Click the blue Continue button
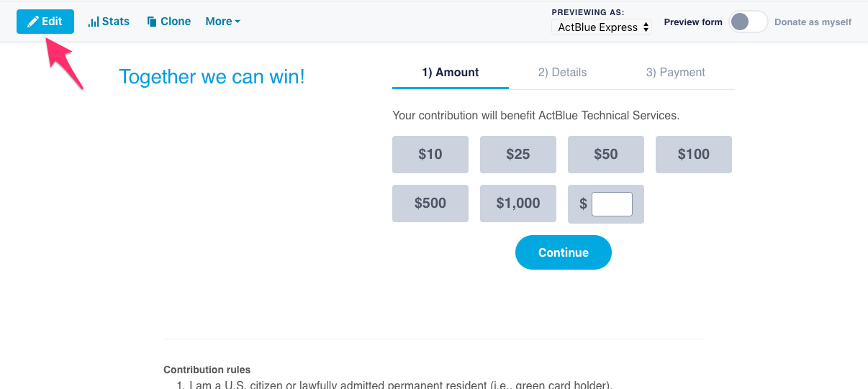The image size is (868, 389). [x=564, y=252]
